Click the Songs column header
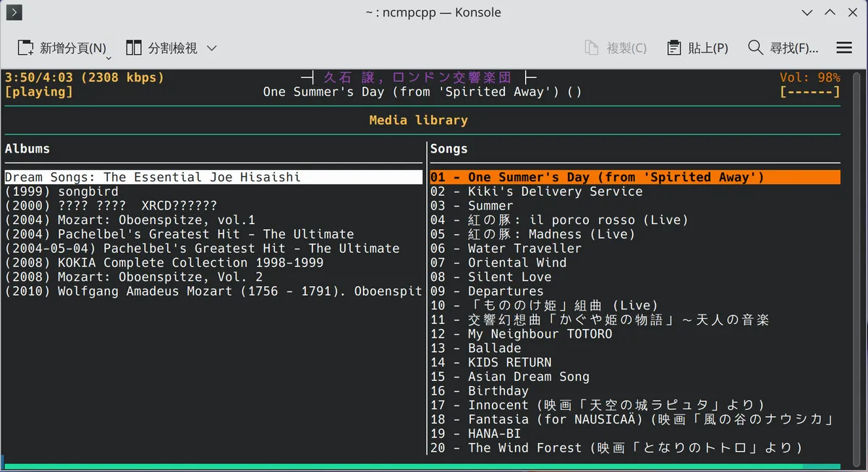 [x=449, y=149]
